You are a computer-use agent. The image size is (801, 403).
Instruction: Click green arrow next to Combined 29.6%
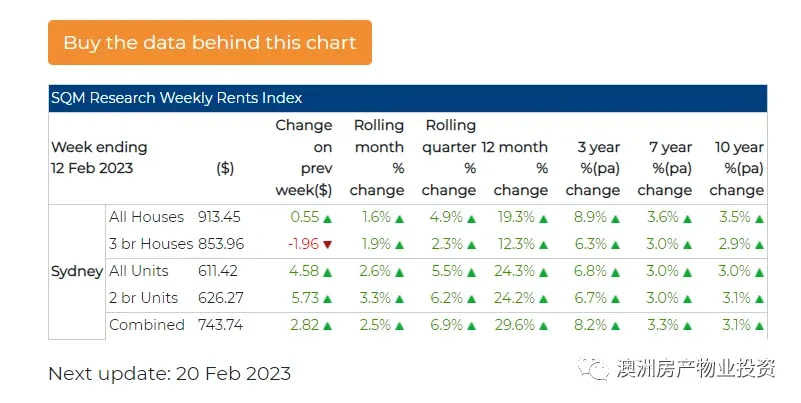[x=544, y=326]
